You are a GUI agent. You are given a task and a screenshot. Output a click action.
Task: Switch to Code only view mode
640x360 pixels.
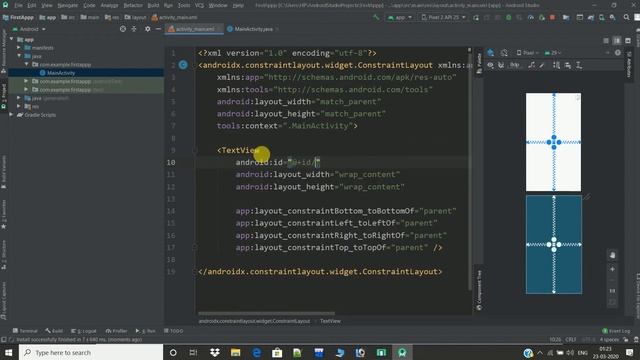606,41
